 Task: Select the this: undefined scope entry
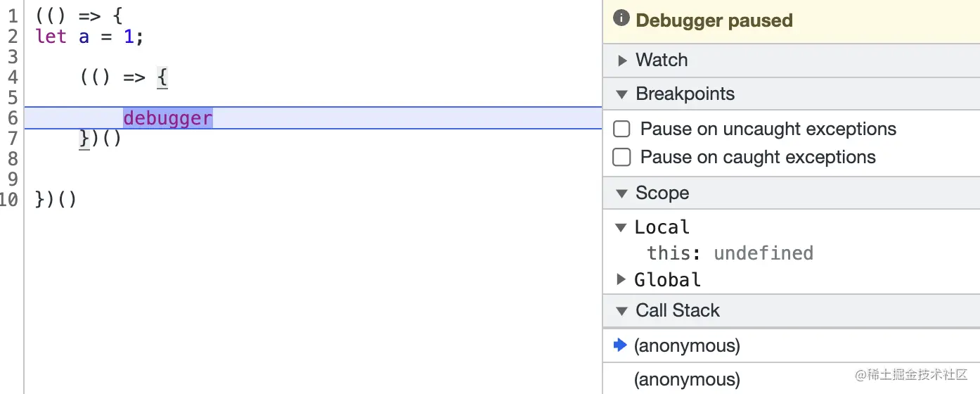pos(730,253)
